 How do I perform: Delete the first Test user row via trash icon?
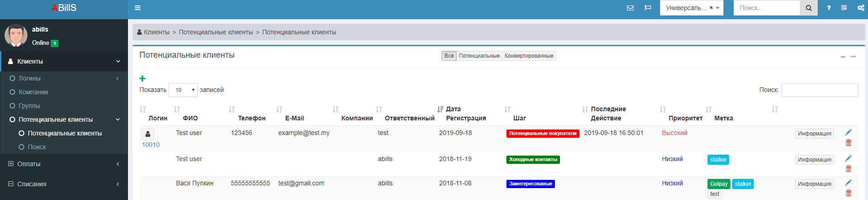pos(848,143)
